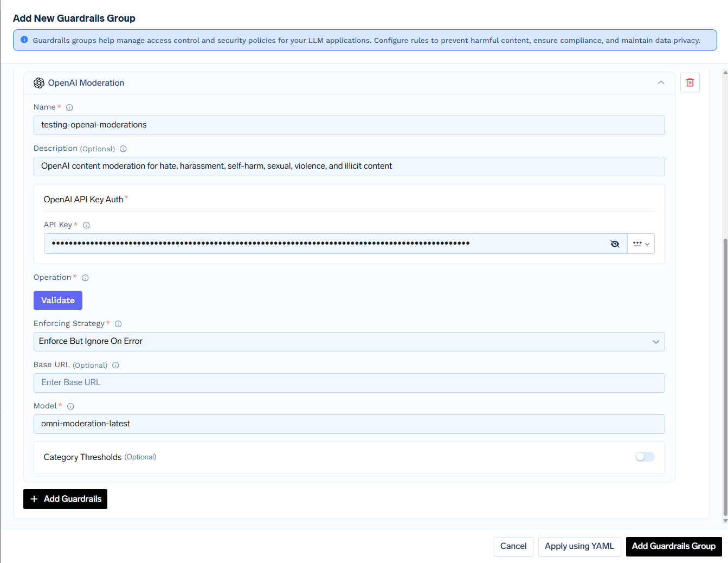The height and width of the screenshot is (563, 728).
Task: Click Apply using YAML
Action: click(x=579, y=546)
